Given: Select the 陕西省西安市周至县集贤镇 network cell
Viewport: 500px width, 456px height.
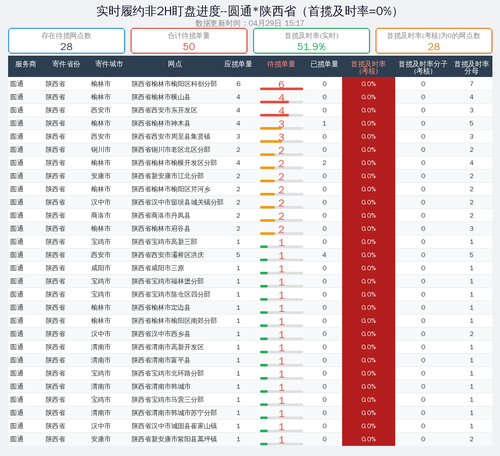Looking at the screenshot, I should pyautogui.click(x=171, y=137).
